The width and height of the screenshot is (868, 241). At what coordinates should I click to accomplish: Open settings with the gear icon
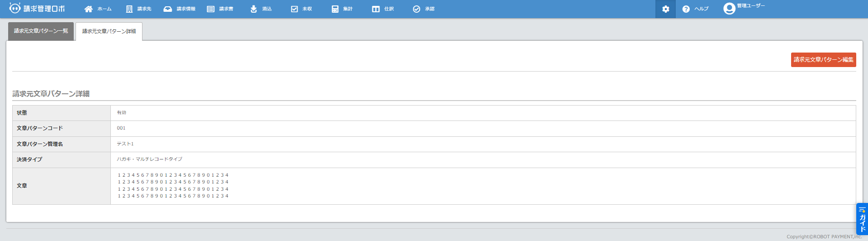[665, 9]
